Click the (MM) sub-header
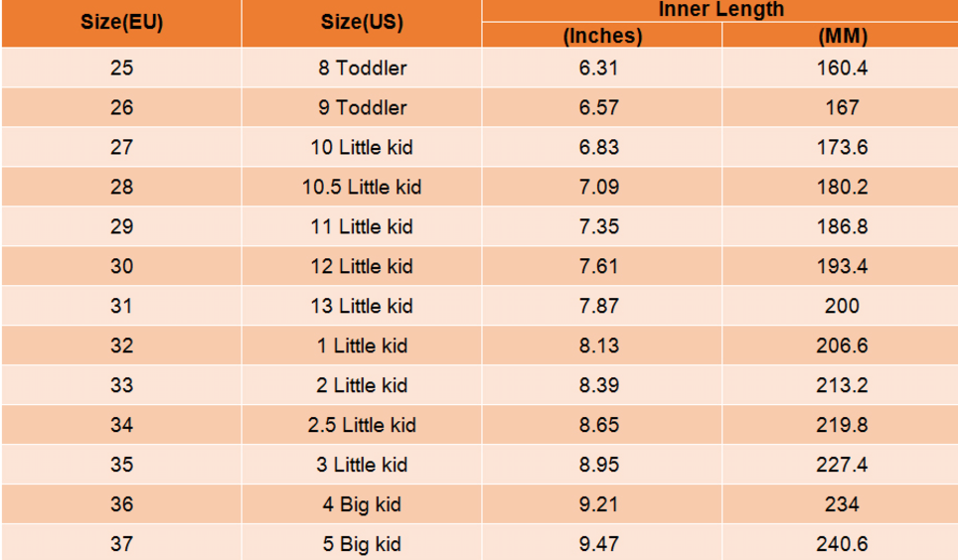 click(x=842, y=36)
